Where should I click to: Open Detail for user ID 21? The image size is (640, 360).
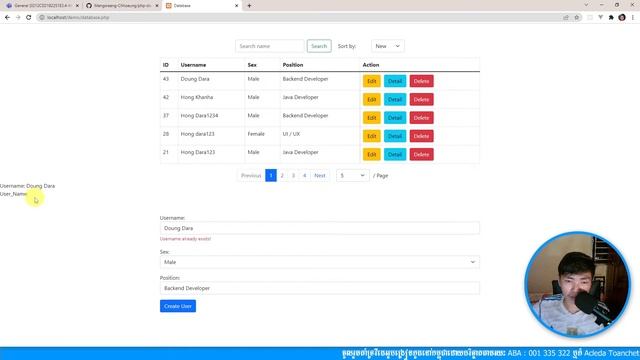tap(395, 155)
